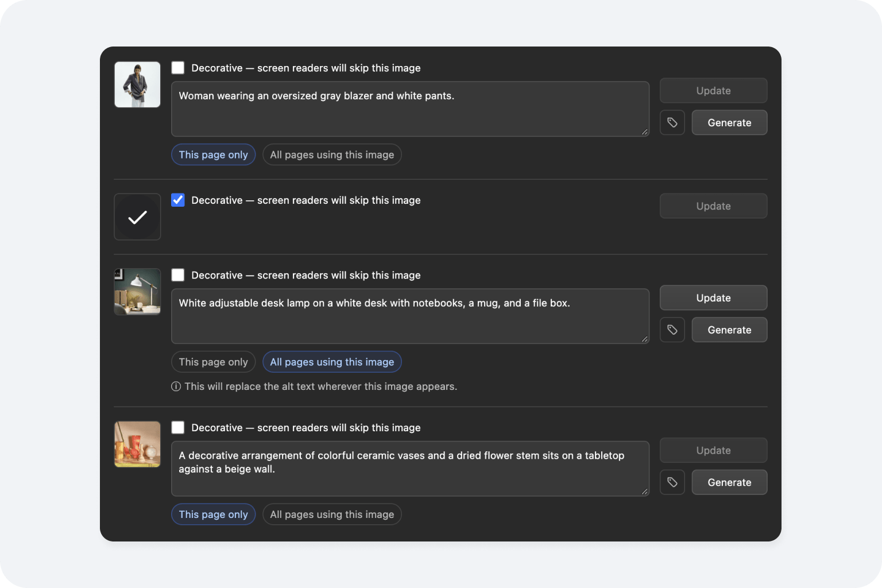Select 'This page only' for the blazer image

click(213, 154)
